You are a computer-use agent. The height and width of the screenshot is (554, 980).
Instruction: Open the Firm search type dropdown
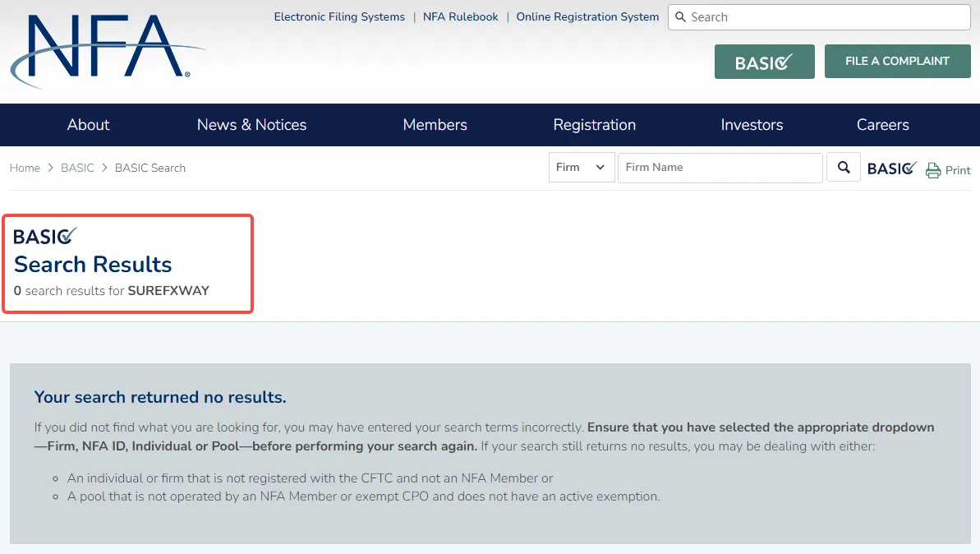(x=582, y=168)
